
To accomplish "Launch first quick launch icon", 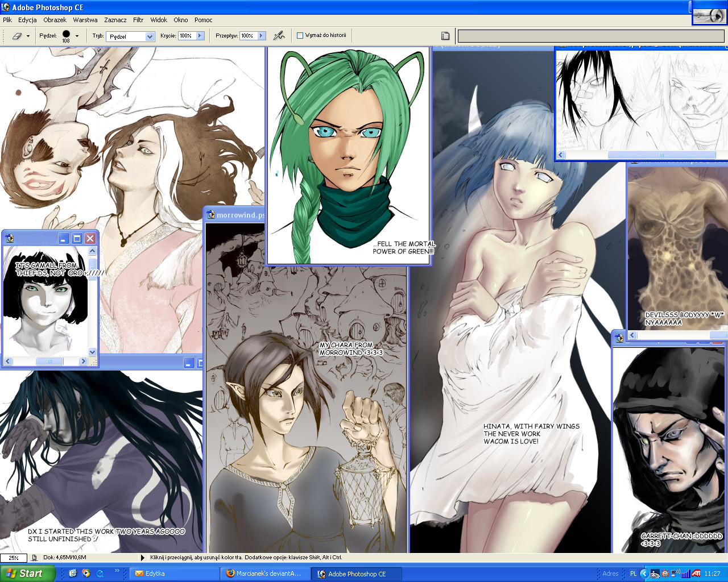I will (73, 573).
